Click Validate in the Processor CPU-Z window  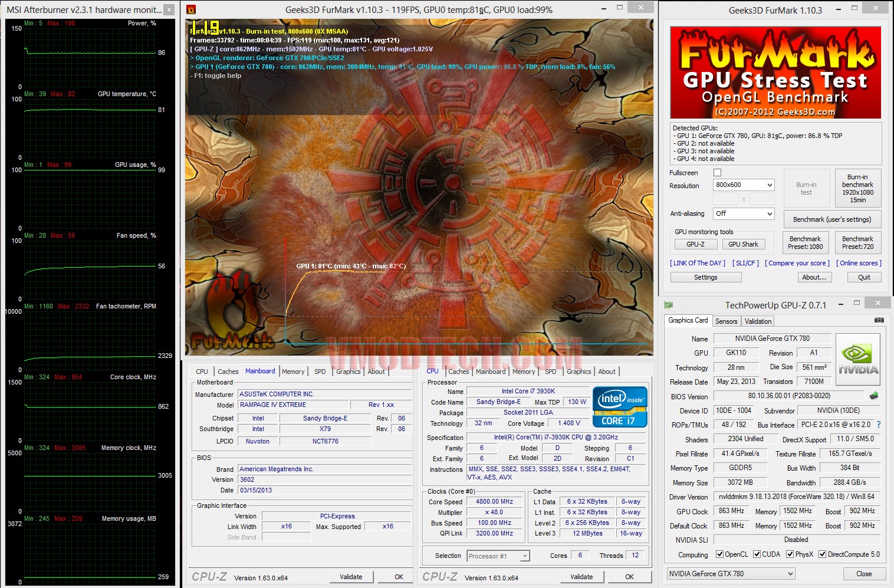(x=581, y=577)
